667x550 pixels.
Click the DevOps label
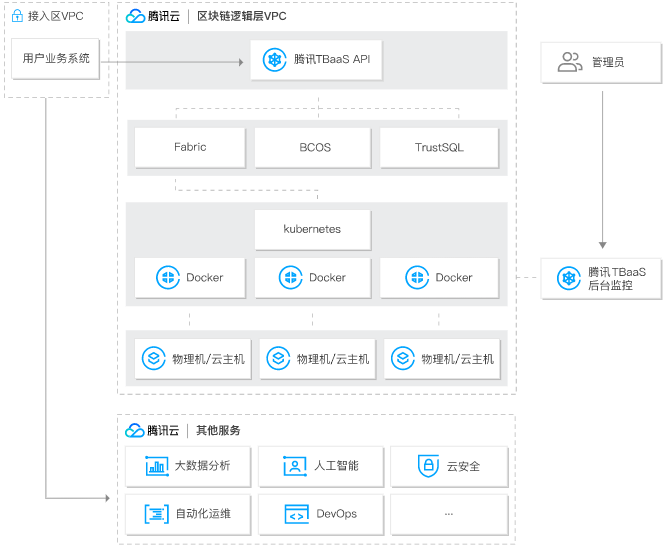(336, 514)
